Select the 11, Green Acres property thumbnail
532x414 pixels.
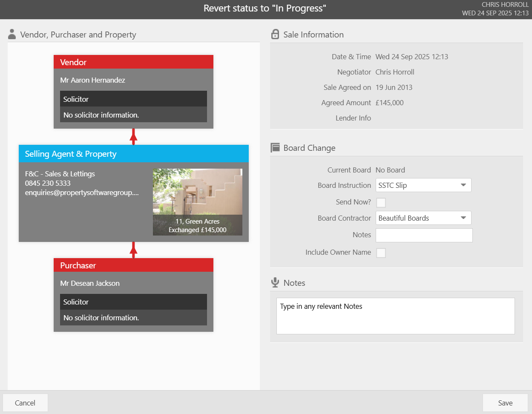click(198, 202)
